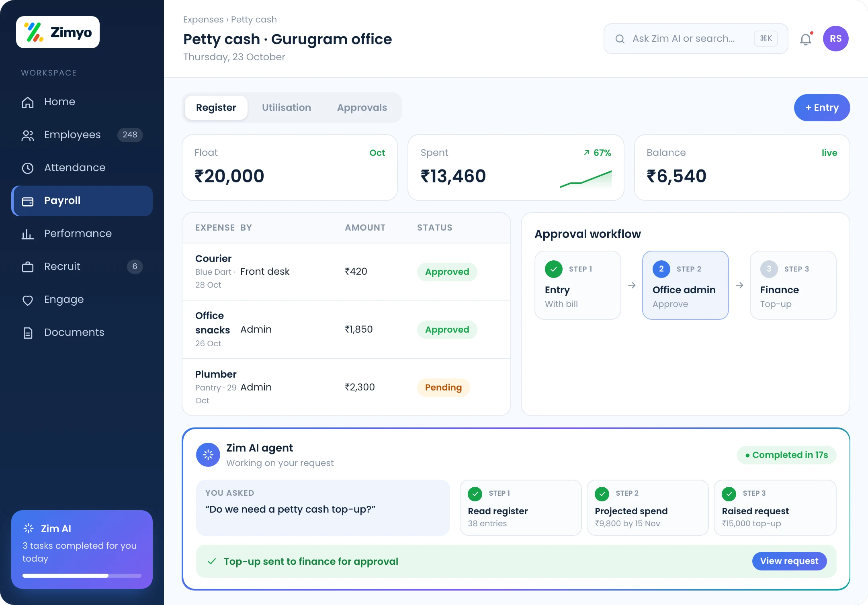868x605 pixels.
Task: Click the Zim AI tasks progress bar
Action: pyautogui.click(x=82, y=576)
